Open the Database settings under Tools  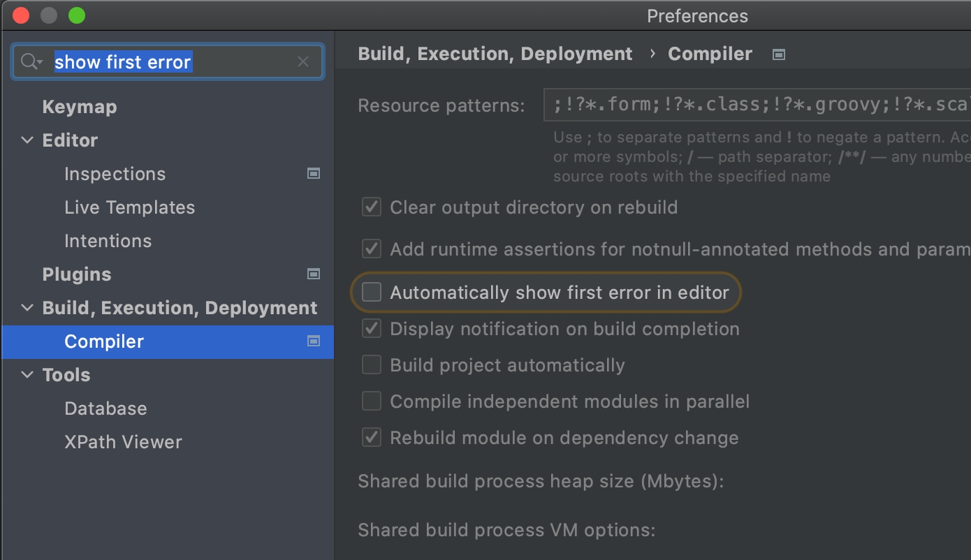105,408
